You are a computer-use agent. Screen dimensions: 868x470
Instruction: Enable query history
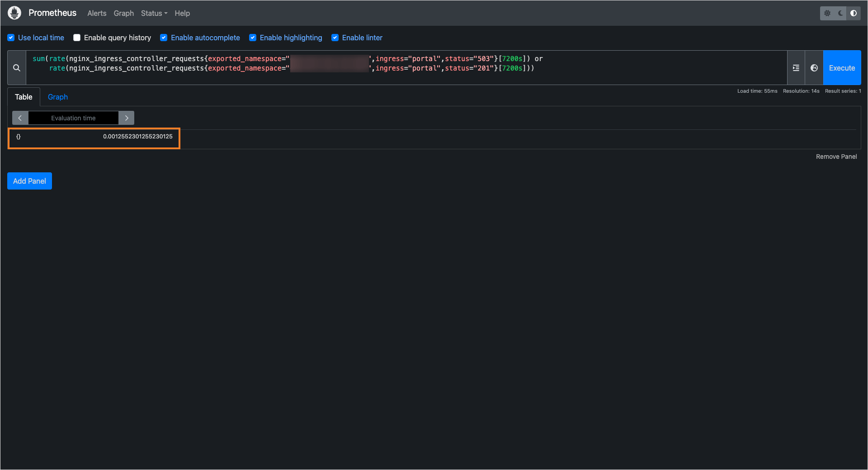click(77, 38)
